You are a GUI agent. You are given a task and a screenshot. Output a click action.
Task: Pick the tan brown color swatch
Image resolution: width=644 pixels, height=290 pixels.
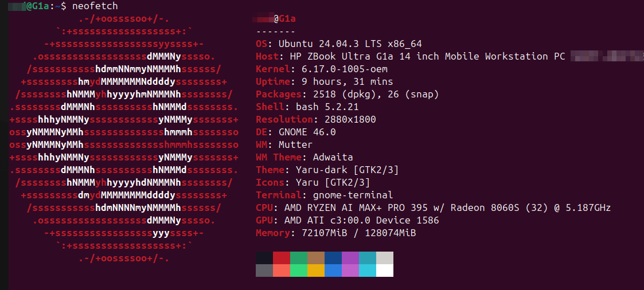click(x=316, y=258)
